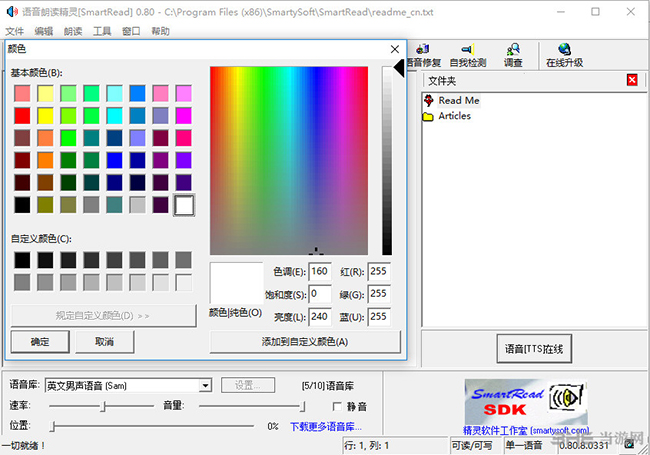The width and height of the screenshot is (650, 455).
Task: Confirm the color with 确定 button
Action: click(40, 341)
